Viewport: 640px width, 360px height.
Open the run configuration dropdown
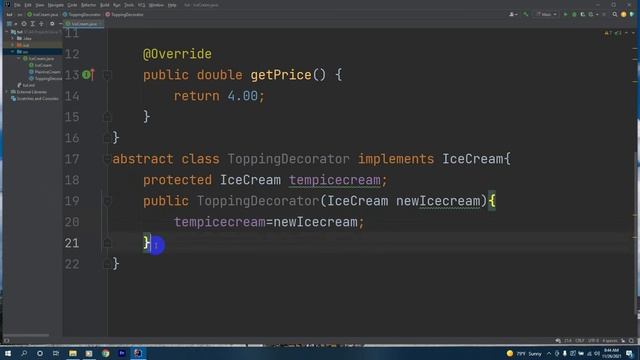[546, 14]
